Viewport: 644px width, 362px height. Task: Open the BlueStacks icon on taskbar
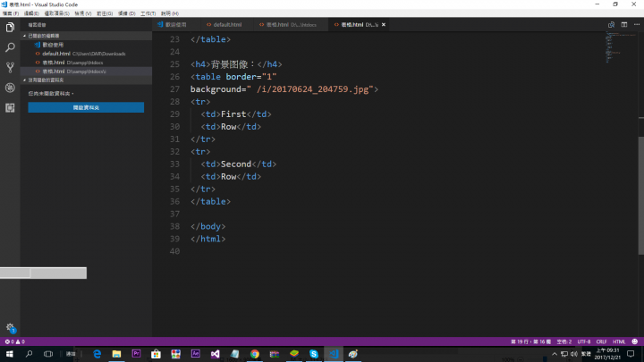click(294, 354)
